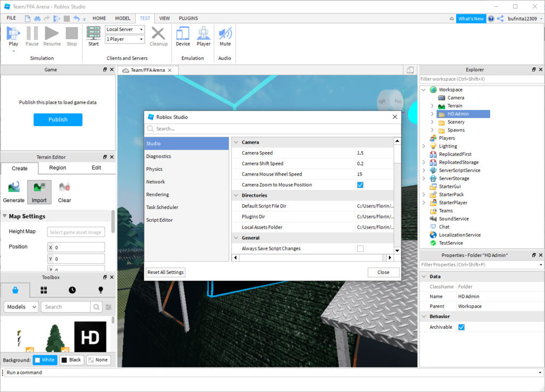Open the Toolbox Creations lightbulb tab
This screenshot has height=392, width=545.
(101, 290)
